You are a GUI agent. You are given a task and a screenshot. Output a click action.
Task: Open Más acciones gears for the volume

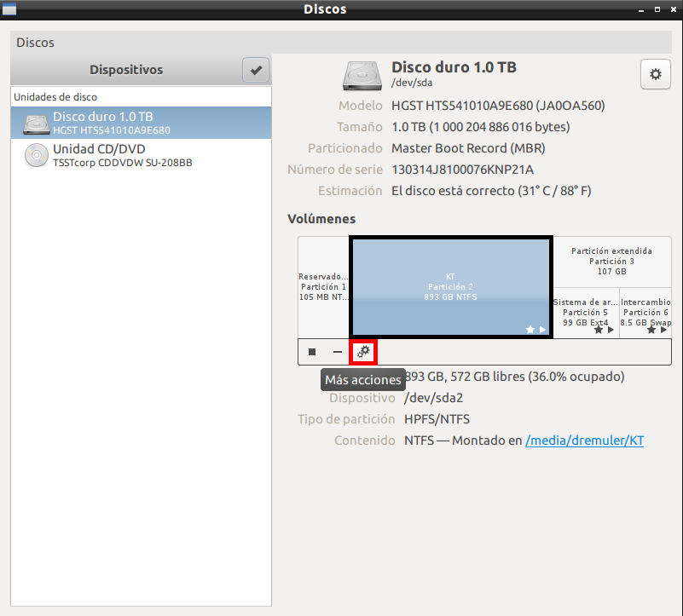[363, 351]
